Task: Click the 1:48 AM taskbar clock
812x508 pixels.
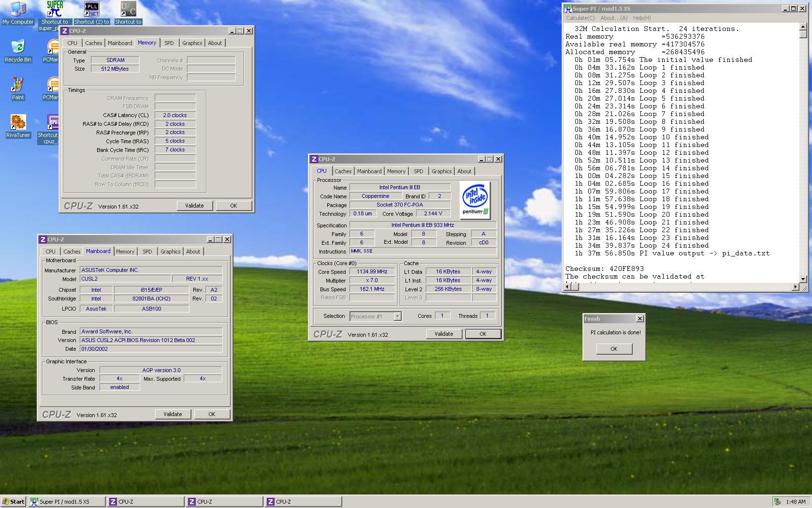Action: tap(795, 502)
